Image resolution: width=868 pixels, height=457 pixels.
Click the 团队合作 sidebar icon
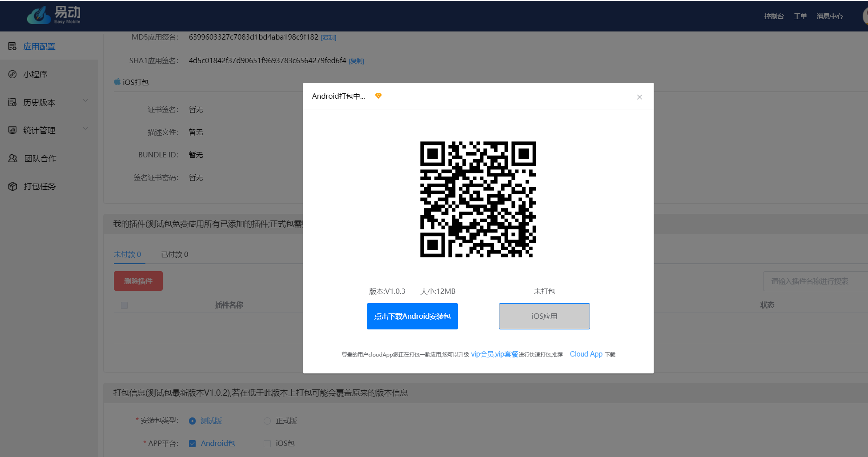click(13, 158)
